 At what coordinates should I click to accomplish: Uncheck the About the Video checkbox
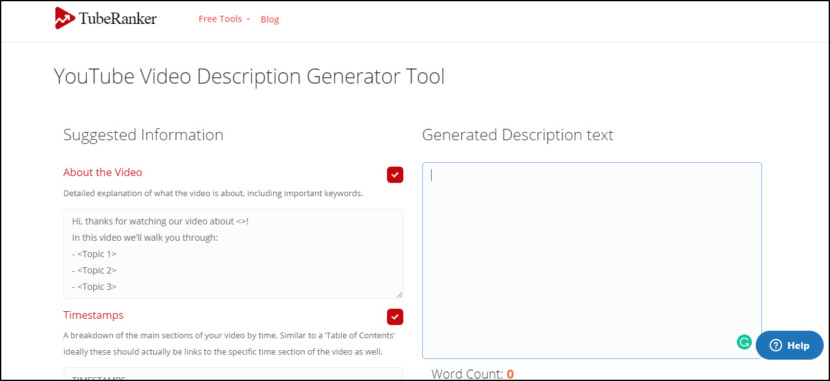point(395,175)
